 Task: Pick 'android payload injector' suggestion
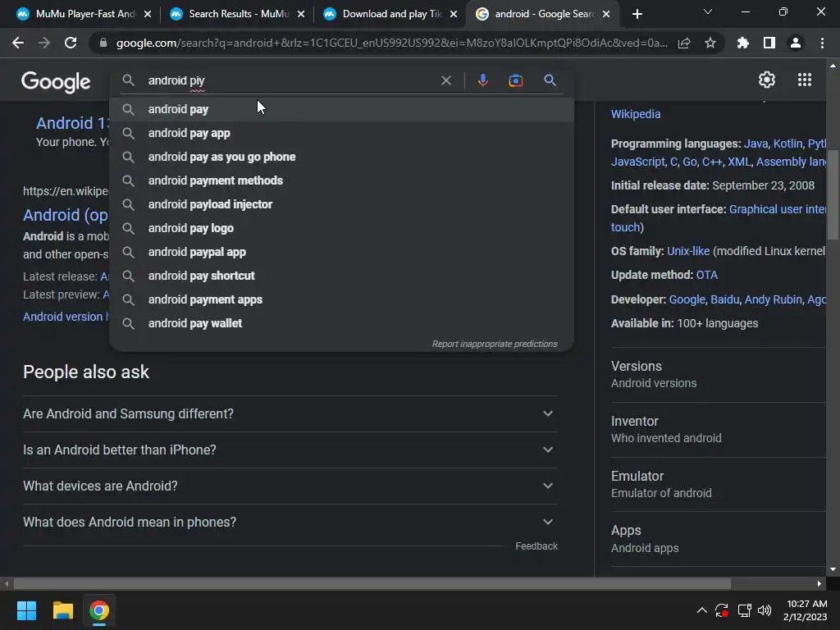(342, 204)
